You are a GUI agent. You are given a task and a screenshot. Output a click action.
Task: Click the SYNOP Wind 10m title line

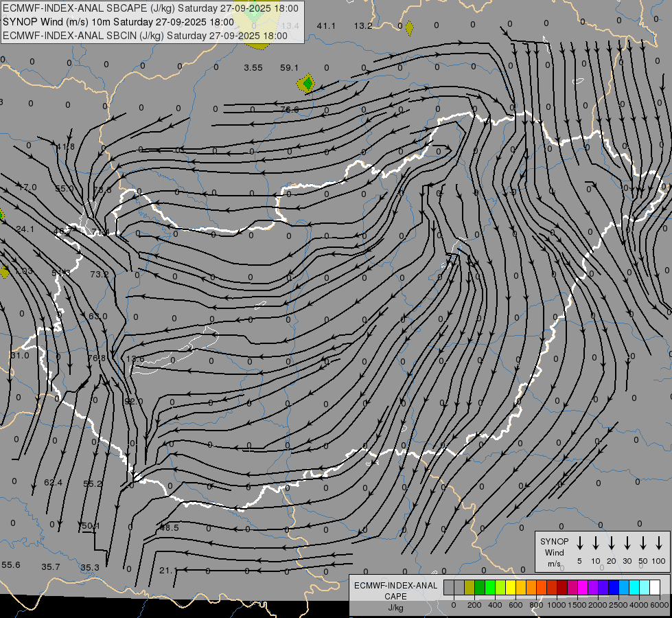[118, 22]
